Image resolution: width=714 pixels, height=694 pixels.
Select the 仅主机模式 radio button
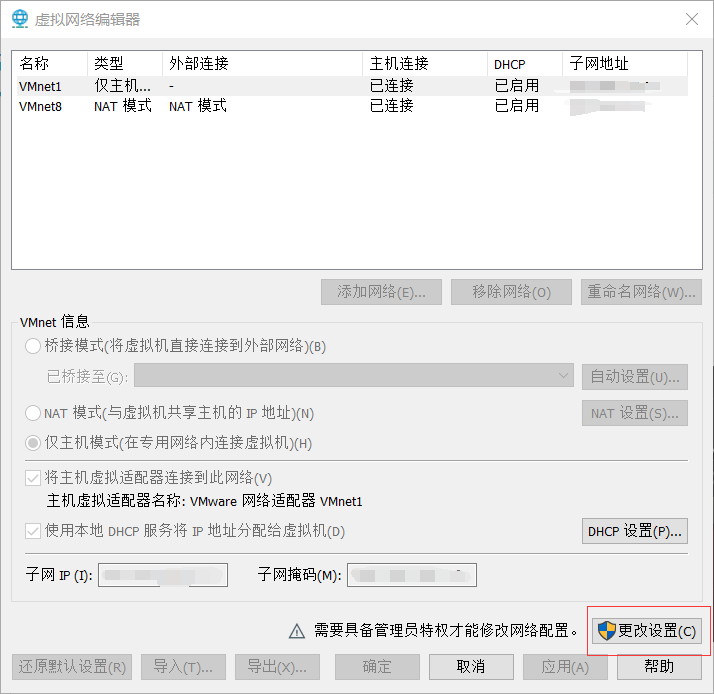coord(33,443)
